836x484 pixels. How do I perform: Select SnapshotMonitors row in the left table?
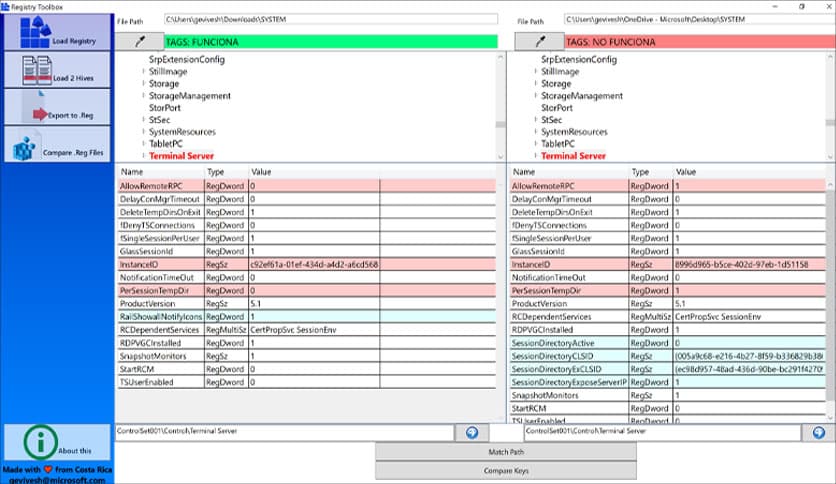coord(307,356)
